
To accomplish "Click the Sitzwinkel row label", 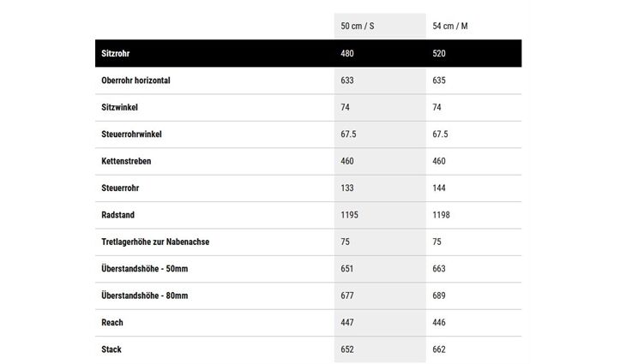I will pyautogui.click(x=119, y=107).
